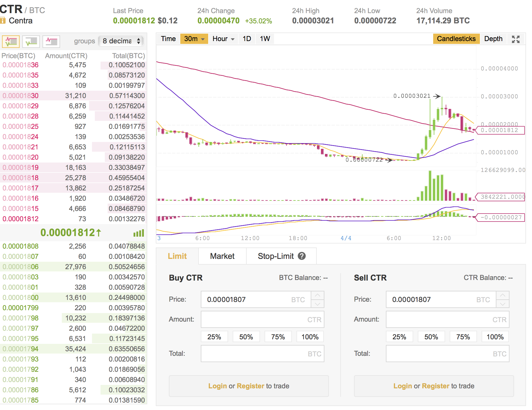Open the Hour interval dropdown
Viewport: 532px width, 410px height.
(x=223, y=39)
